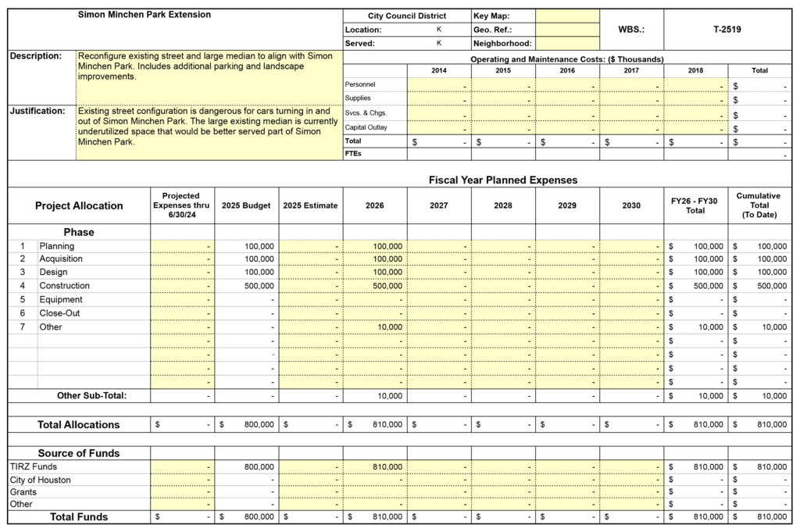Screen dimensions: 800x532
Task: Click the Location council district value
Action: coord(438,30)
